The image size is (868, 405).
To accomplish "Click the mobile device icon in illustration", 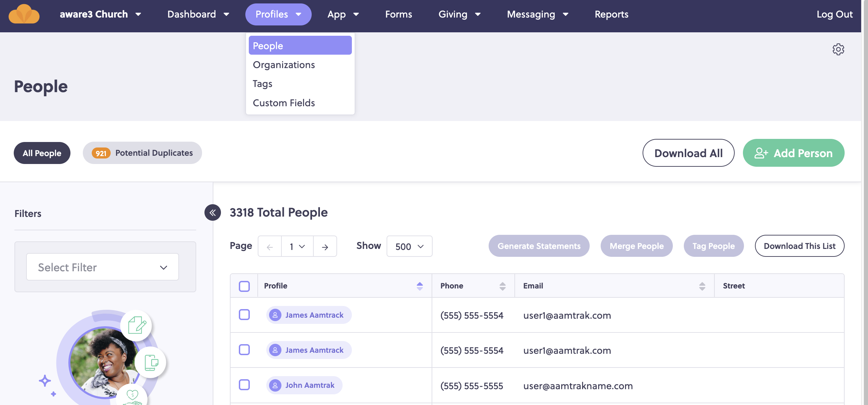I will pos(151,362).
